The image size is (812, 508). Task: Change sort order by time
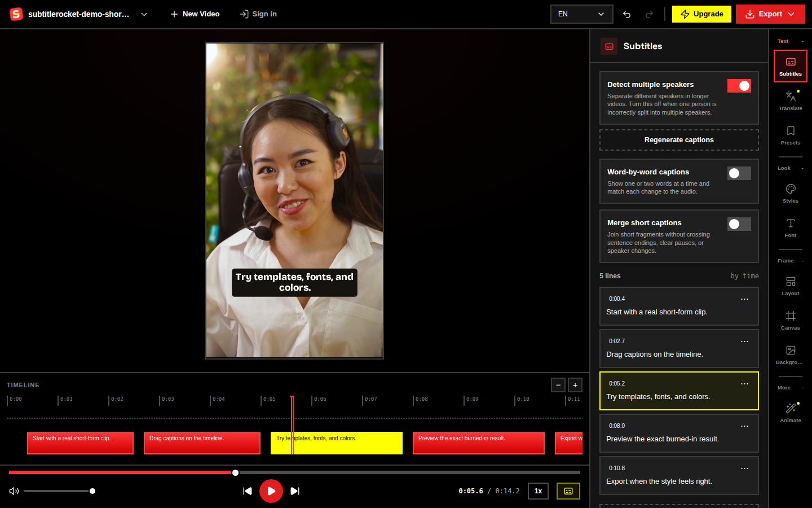[744, 276]
